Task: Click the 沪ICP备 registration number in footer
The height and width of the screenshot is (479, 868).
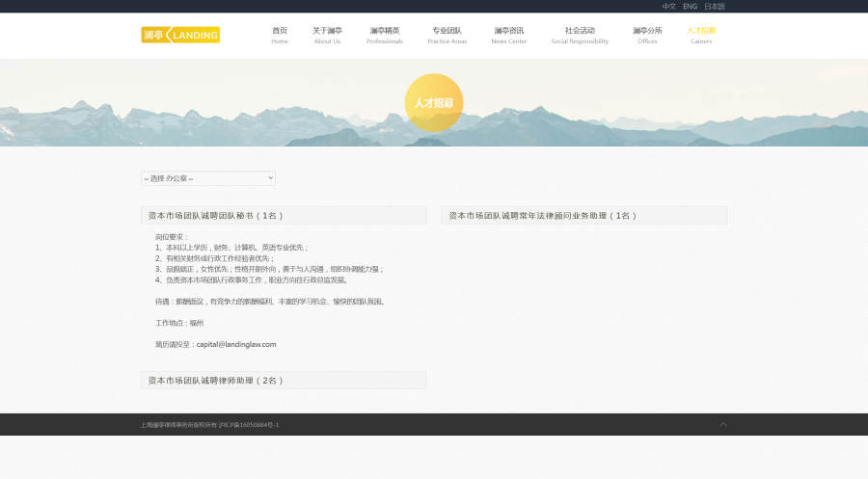Action: coord(249,425)
